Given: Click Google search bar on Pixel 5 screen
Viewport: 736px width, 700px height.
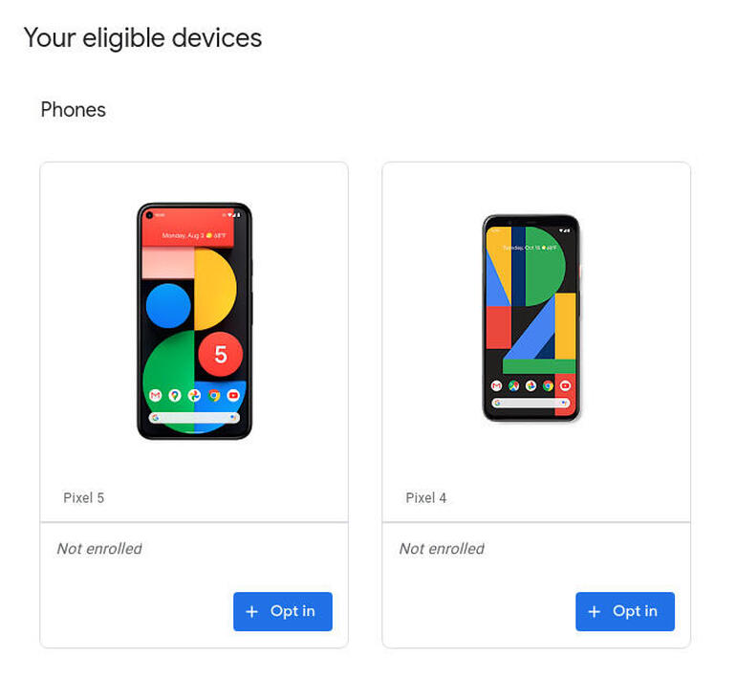Looking at the screenshot, I should tap(194, 417).
